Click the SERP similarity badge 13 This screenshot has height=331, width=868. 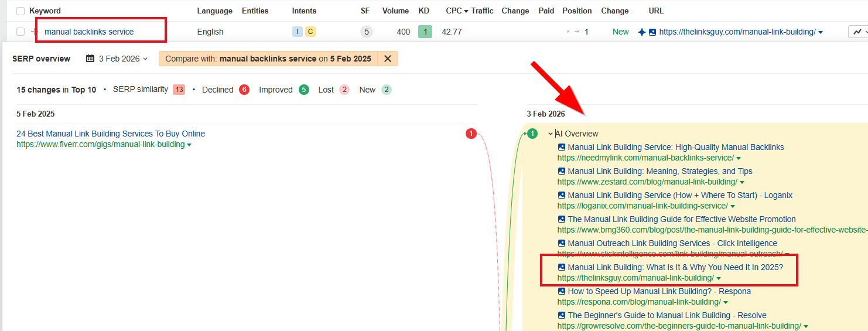pyautogui.click(x=179, y=90)
